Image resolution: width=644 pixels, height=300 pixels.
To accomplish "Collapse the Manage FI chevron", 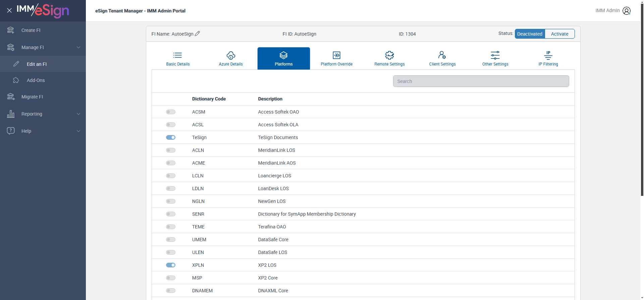I will coord(78,47).
